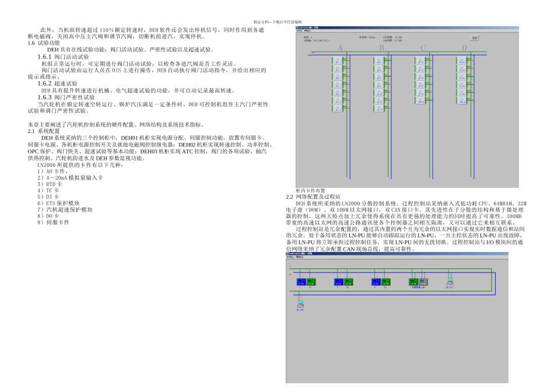The image size is (554, 392).
Task: Select gray station icon labeled 100
Action: pos(423,282)
